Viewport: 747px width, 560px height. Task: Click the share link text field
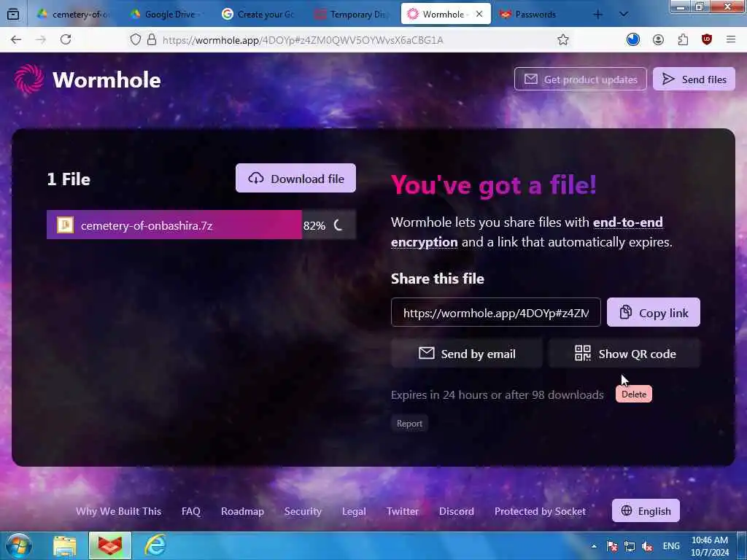point(495,312)
